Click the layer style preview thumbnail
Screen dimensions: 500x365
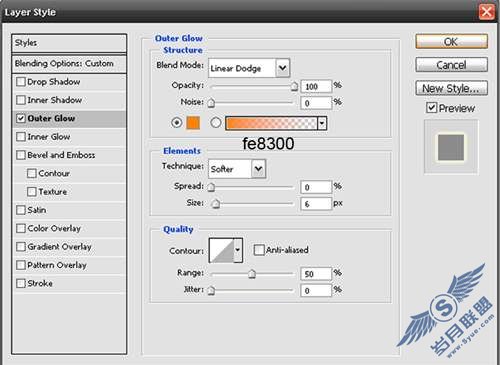coord(451,147)
